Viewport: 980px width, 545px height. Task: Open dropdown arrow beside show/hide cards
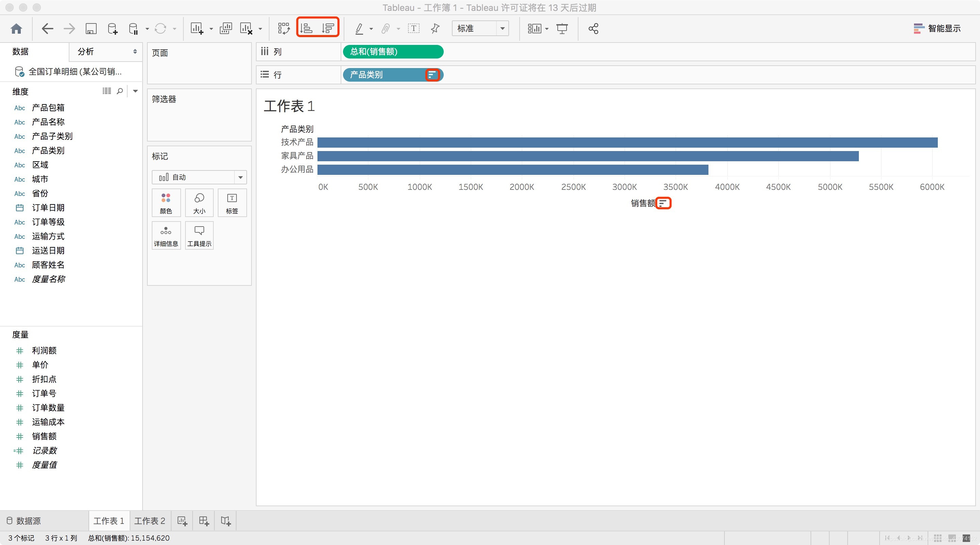coord(547,29)
